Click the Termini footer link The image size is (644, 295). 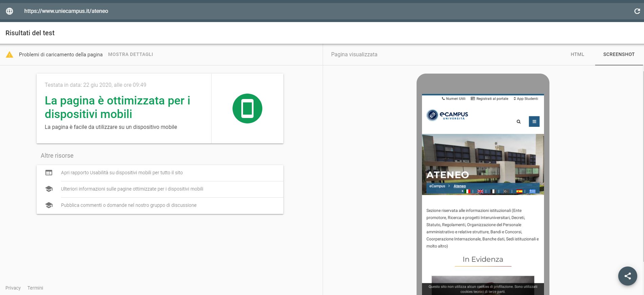tap(35, 288)
